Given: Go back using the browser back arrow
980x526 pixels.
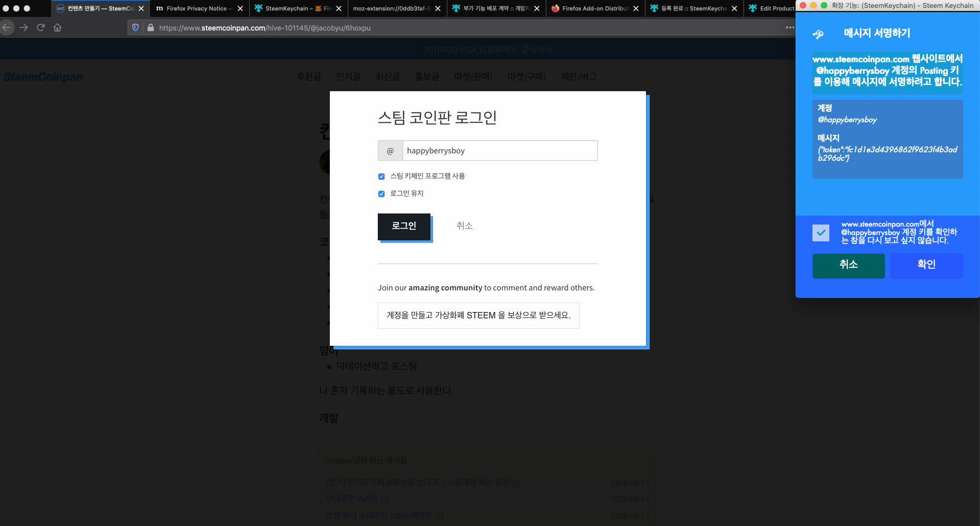Looking at the screenshot, I should 7,27.
